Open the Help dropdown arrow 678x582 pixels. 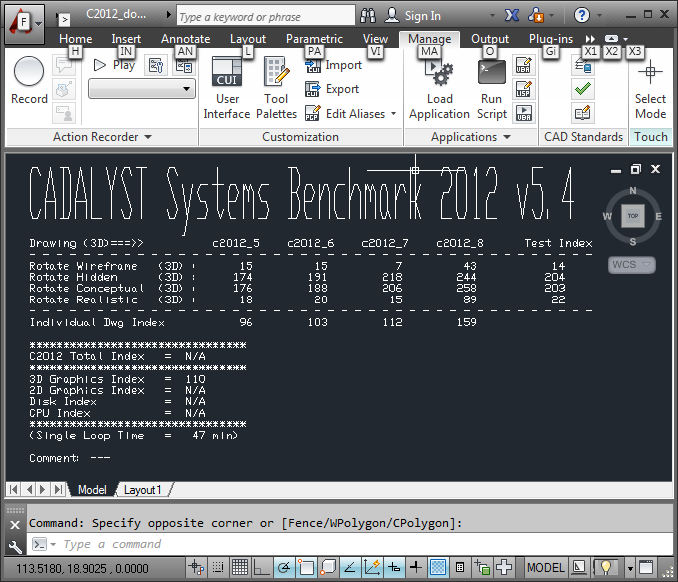pos(599,16)
